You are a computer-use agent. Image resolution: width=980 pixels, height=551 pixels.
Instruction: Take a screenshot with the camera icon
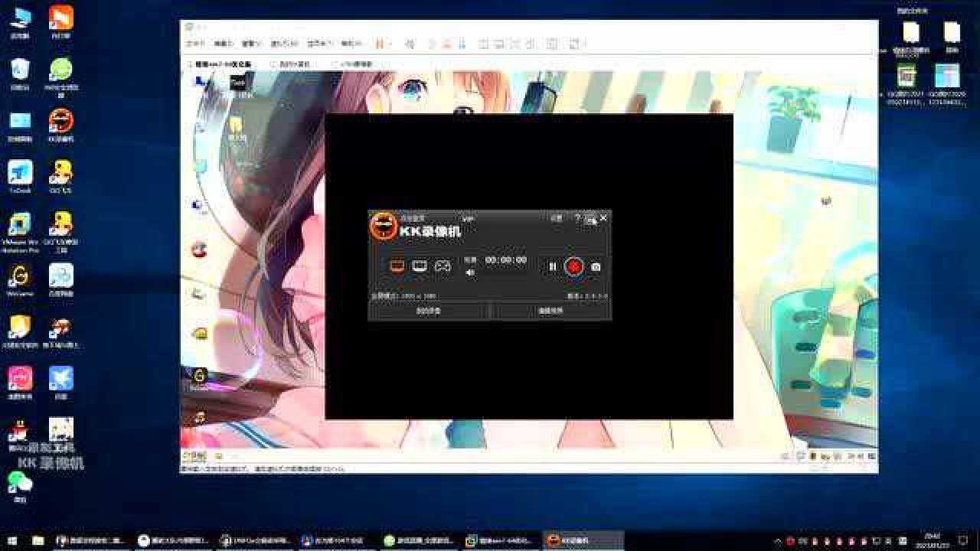[596, 267]
